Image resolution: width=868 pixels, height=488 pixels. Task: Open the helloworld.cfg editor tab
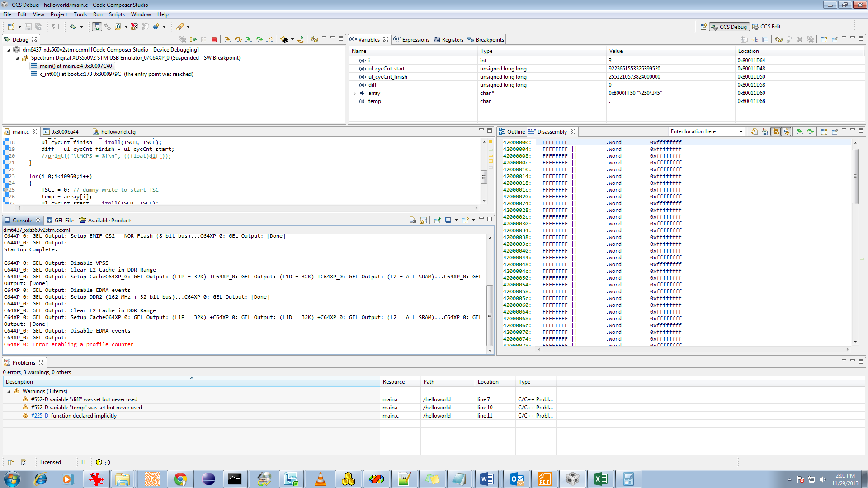coord(118,132)
